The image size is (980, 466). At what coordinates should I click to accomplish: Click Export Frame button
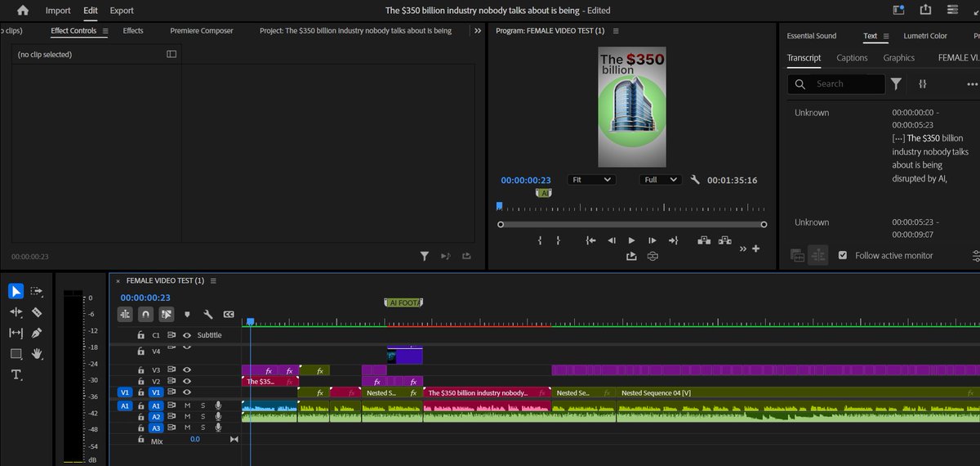[631, 256]
